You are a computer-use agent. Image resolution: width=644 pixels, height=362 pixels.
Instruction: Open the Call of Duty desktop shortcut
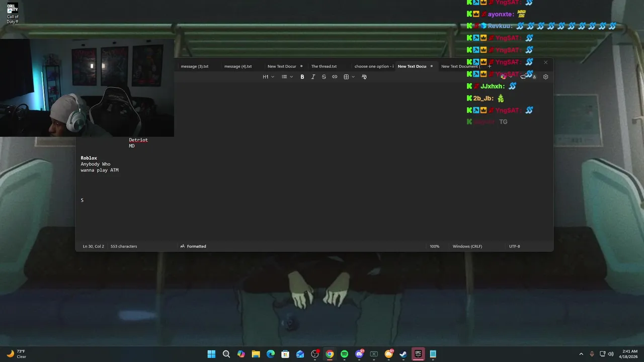13,14
